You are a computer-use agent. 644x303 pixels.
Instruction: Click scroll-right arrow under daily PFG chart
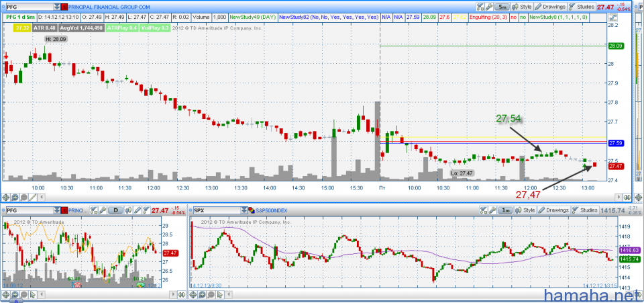(173, 295)
